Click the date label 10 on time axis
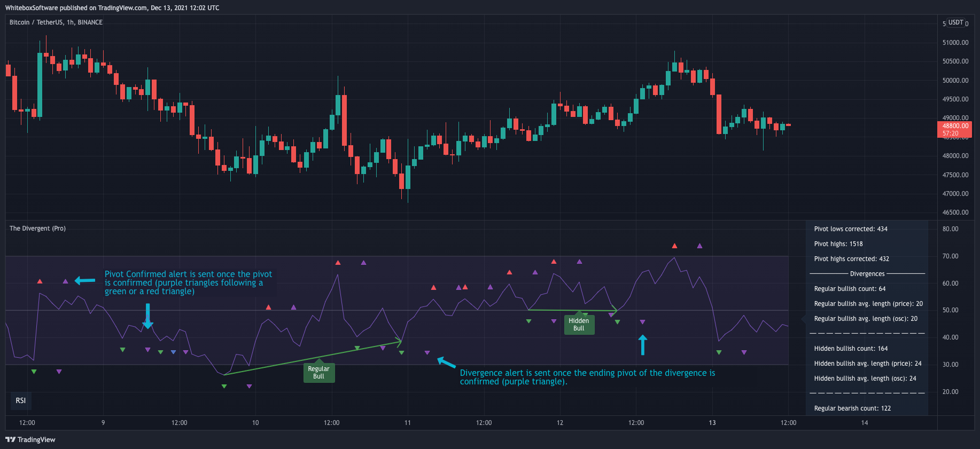This screenshot has width=980, height=449. pos(255,423)
